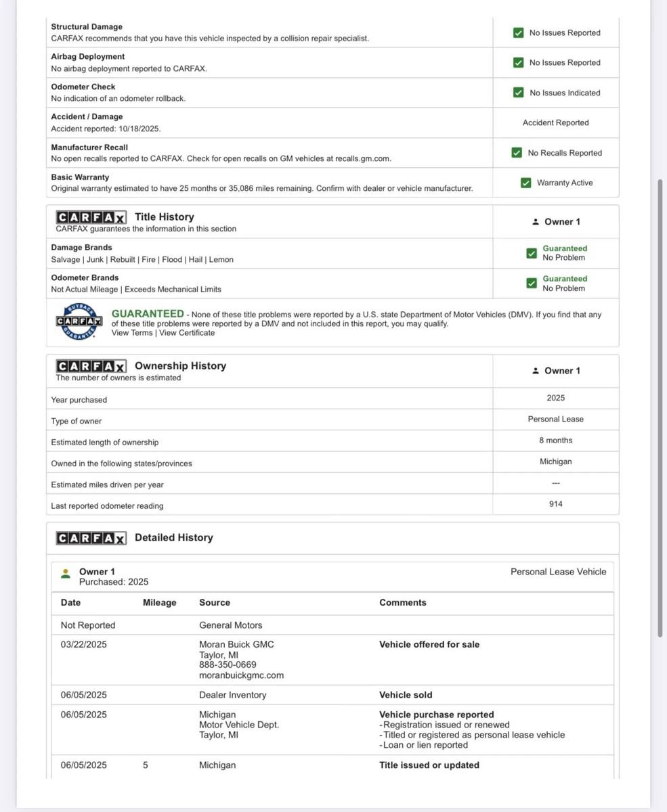
Task: Click the 2025 year purchased value
Action: pyautogui.click(x=556, y=399)
